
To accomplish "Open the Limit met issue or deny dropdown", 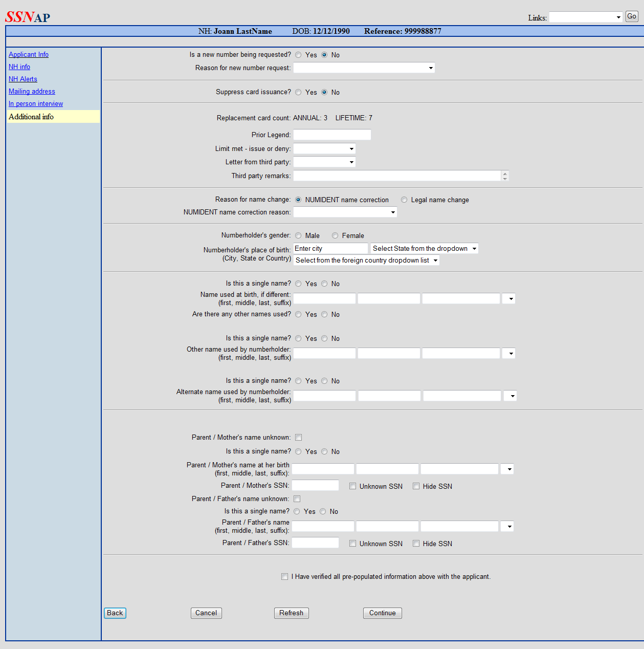I will (x=324, y=148).
